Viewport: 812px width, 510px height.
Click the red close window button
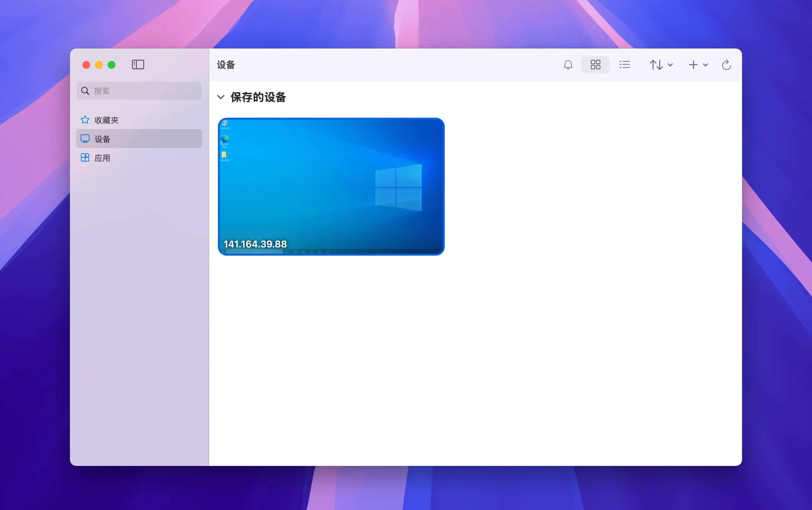[x=86, y=65]
